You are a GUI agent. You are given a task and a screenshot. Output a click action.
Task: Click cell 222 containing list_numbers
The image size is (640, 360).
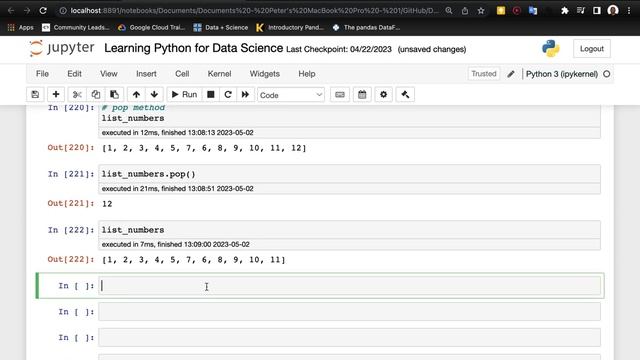349,230
